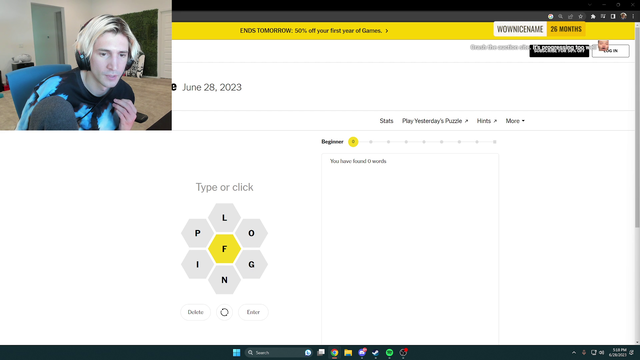The width and height of the screenshot is (640, 360).
Task: Open the Windows Start menu
Action: tap(236, 353)
